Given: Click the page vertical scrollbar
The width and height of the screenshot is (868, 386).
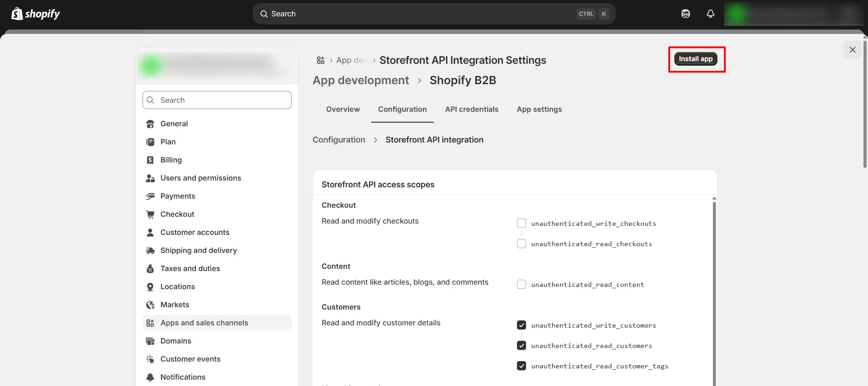Looking at the screenshot, I should (865, 104).
